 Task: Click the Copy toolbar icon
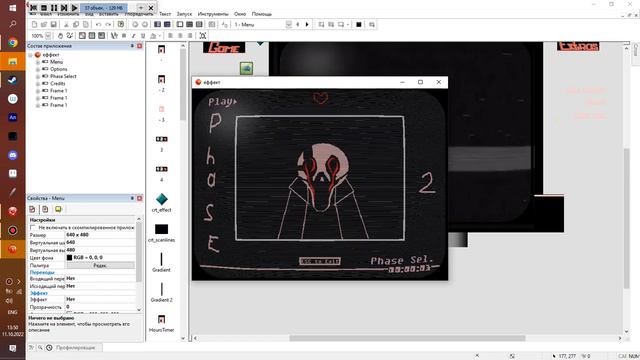(x=76, y=24)
